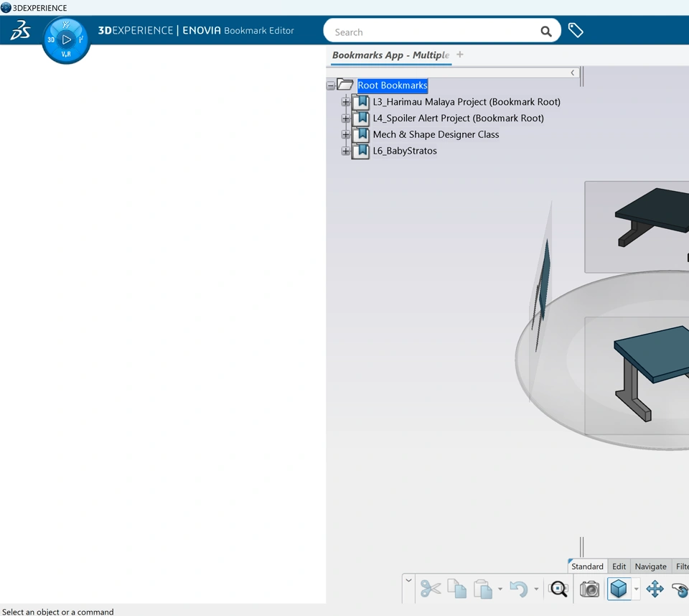Screen dimensions: 689x616
Task: Click the Fit All In zoom icon
Action: pyautogui.click(x=558, y=589)
